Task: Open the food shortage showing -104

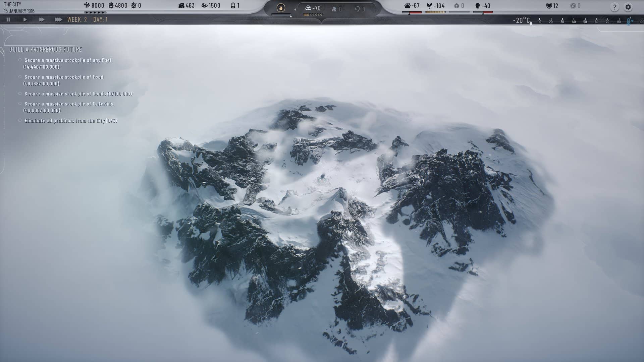Action: pyautogui.click(x=435, y=5)
